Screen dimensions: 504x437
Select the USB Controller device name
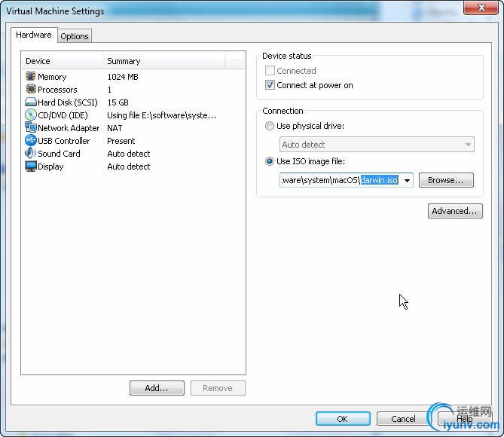coord(63,141)
